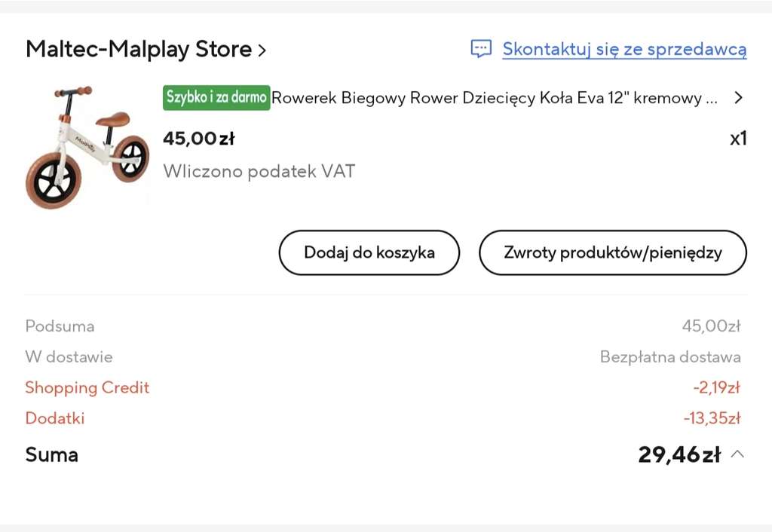Screen dimensions: 772x532
Task: Click the -13,35zł Dodatki amount
Action: point(712,418)
